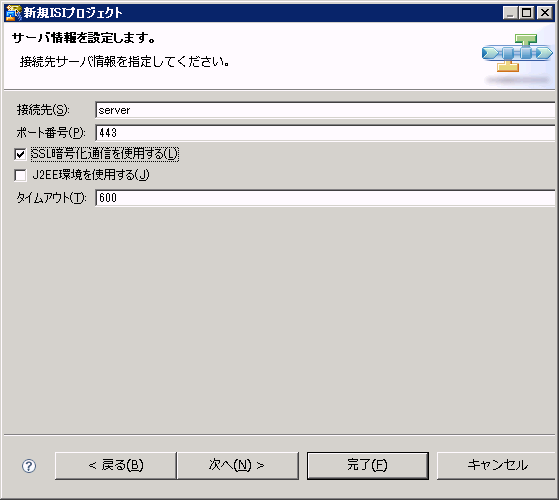Click the 接続先 server input field

point(325,110)
